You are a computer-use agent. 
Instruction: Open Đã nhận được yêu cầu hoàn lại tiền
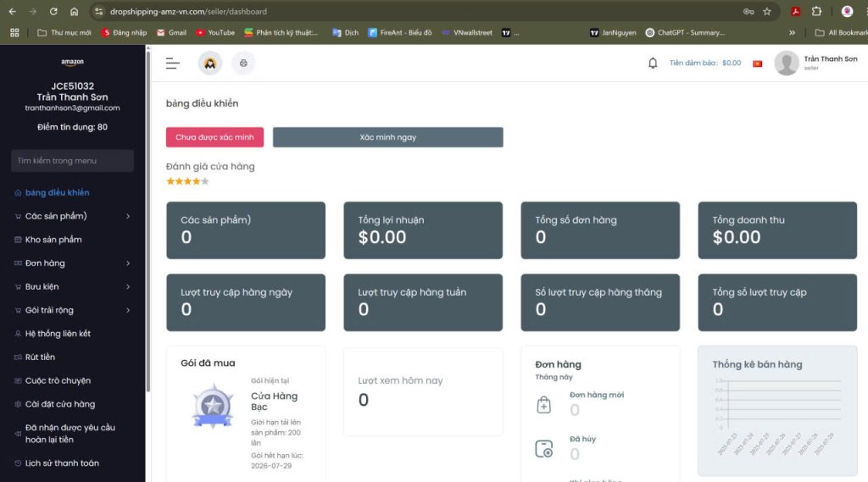70,434
